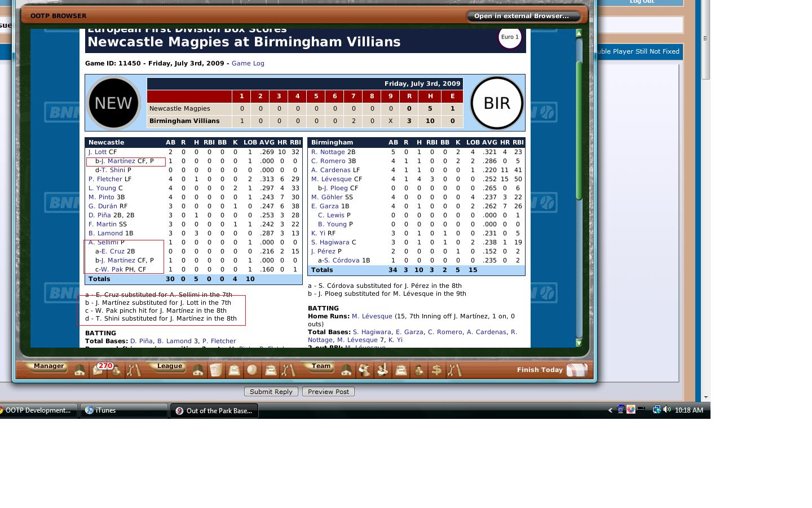This screenshot has width=812, height=508.
Task: Click the League home icon
Action: tap(198, 370)
